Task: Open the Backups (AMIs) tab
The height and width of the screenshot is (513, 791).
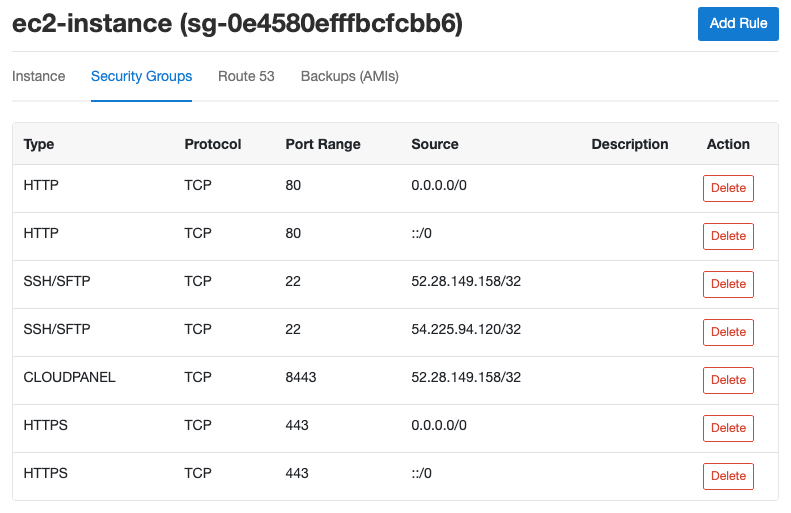Action: tap(350, 76)
